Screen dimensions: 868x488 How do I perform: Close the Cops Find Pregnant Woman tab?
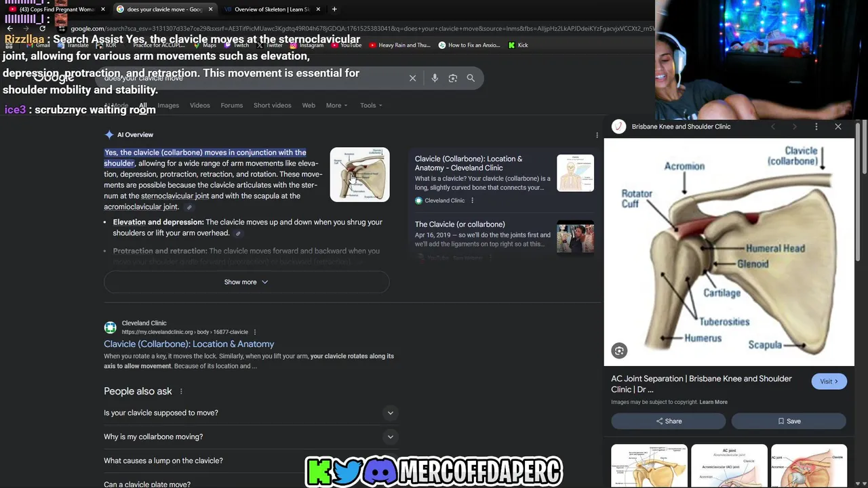click(103, 9)
